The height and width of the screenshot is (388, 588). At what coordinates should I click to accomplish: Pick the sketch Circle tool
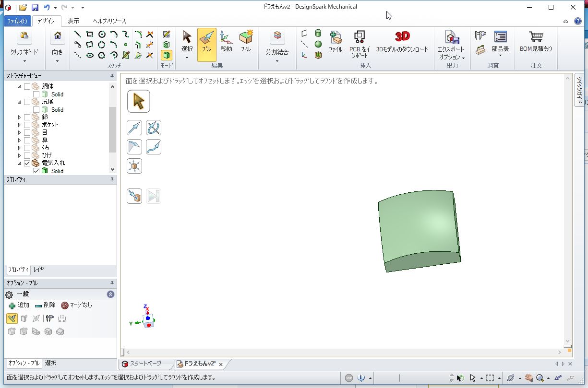point(102,34)
